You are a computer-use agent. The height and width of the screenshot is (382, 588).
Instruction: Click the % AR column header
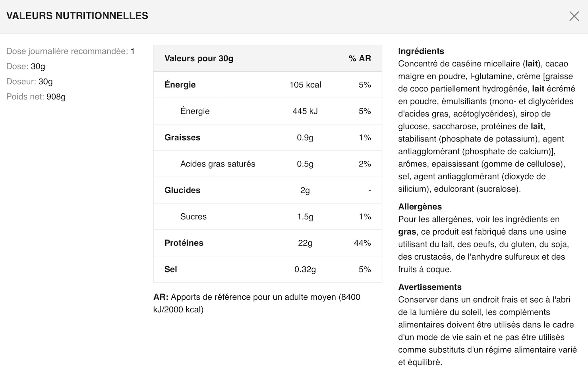[x=360, y=58]
